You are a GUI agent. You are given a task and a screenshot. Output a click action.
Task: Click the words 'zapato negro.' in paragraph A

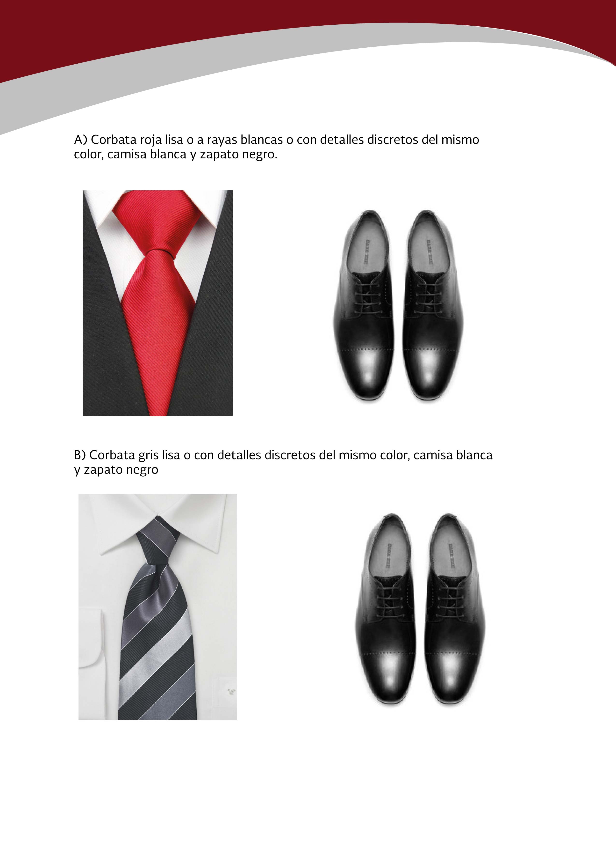[239, 154]
